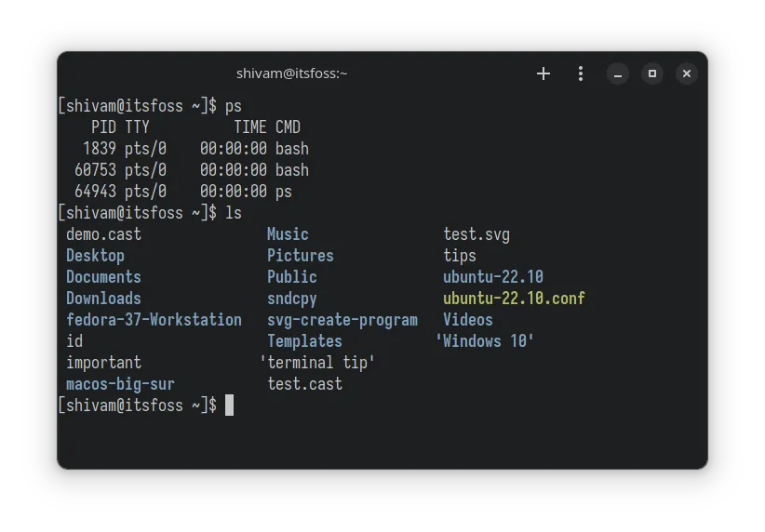Viewport: 765px width, 532px height.
Task: Close the terminal window
Action: pyautogui.click(x=686, y=73)
